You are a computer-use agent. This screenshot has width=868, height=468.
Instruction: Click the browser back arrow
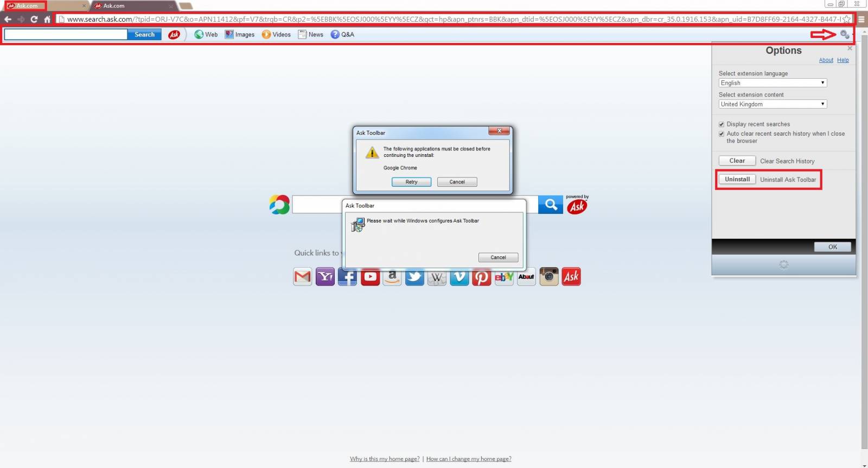tap(8, 19)
